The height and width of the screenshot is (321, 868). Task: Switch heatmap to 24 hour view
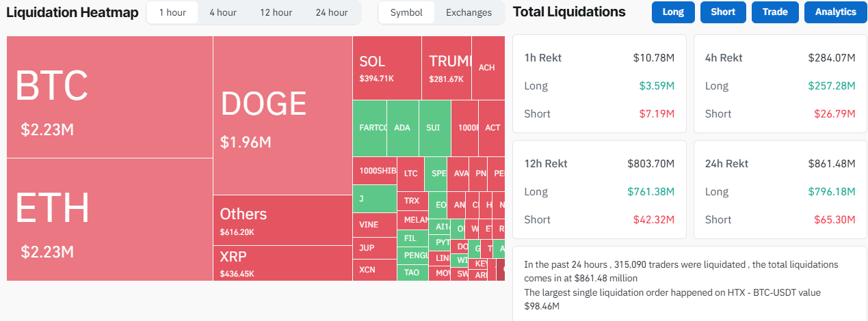(x=332, y=12)
